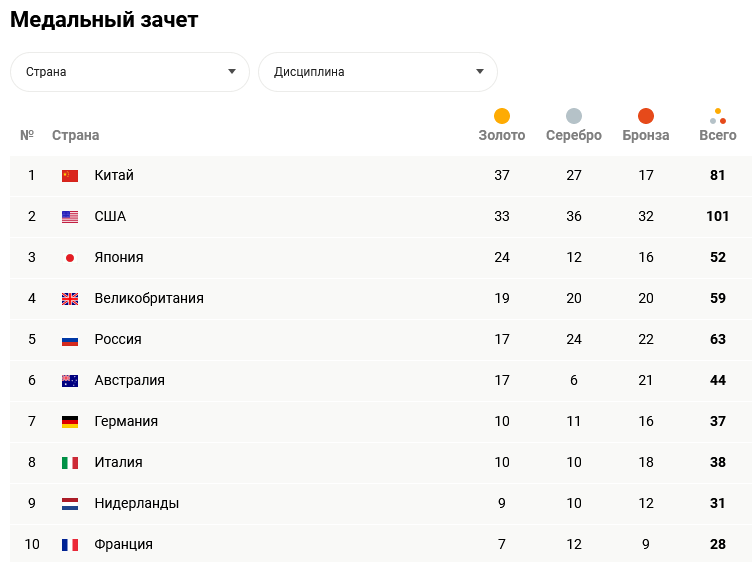752x562 pixels.
Task: Click the Italy flag icon
Action: pos(70,463)
